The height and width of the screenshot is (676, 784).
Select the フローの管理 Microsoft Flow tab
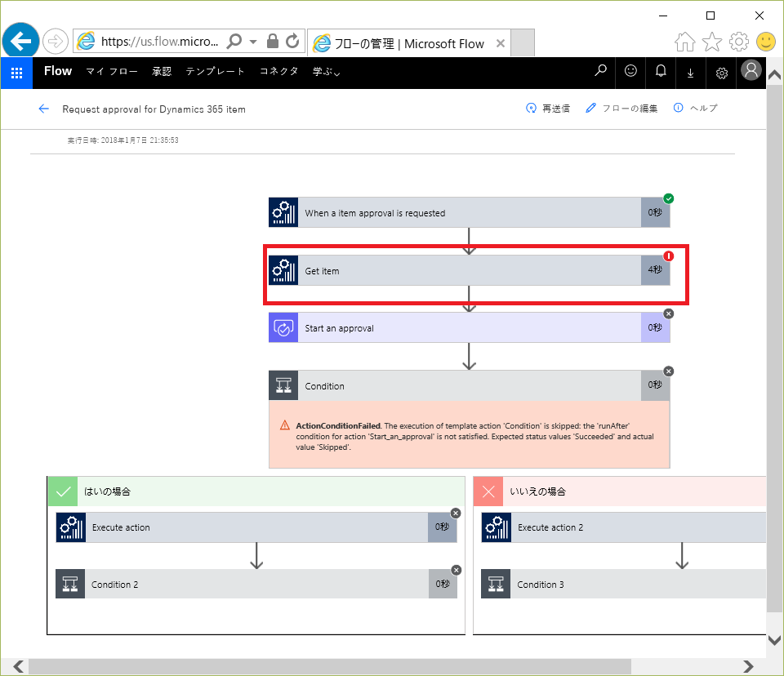[x=408, y=43]
